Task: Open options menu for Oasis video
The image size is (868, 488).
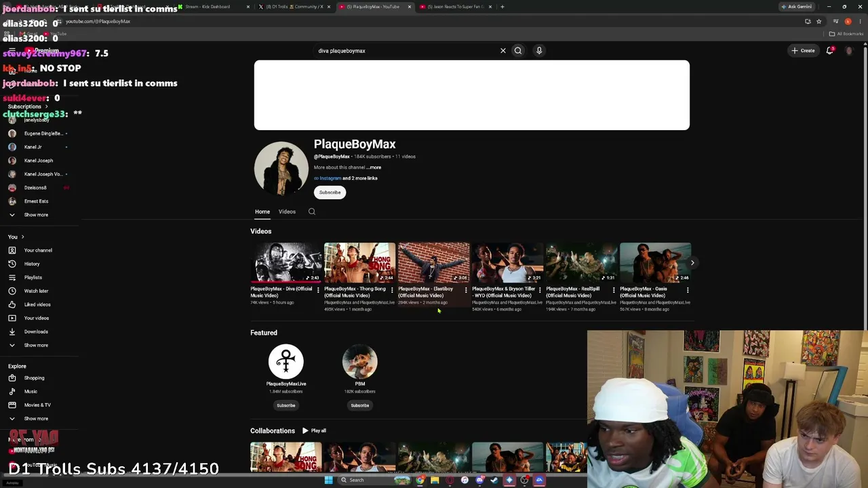Action: [688, 290]
